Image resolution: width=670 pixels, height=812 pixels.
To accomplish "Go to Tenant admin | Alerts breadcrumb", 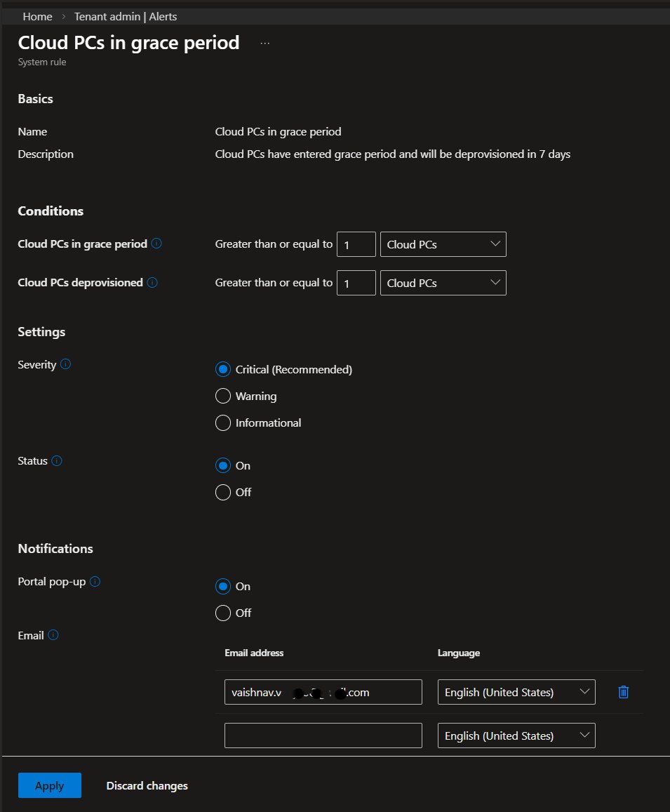I will pyautogui.click(x=126, y=17).
